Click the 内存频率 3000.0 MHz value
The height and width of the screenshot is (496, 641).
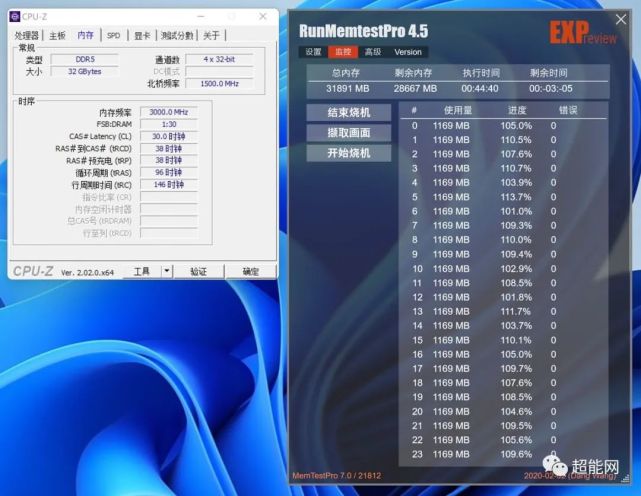click(169, 112)
